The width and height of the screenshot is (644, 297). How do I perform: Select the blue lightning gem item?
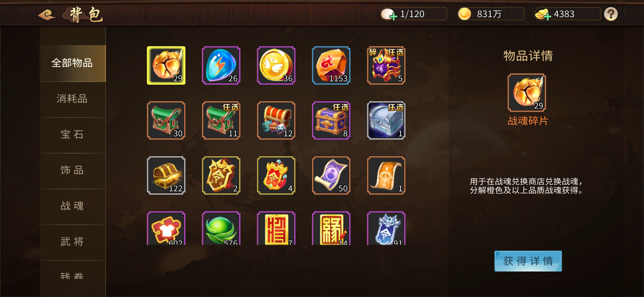221,65
